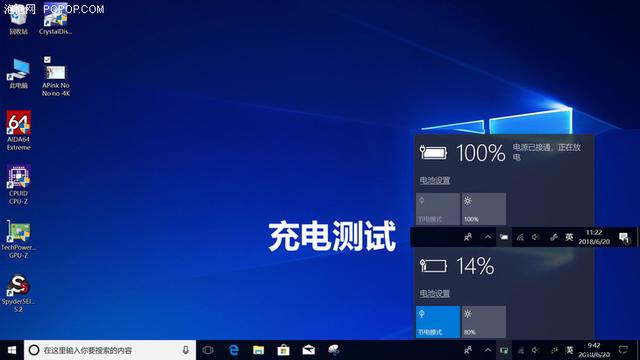640x360 pixels.
Task: Open battery settings link under 14%
Action: click(435, 293)
